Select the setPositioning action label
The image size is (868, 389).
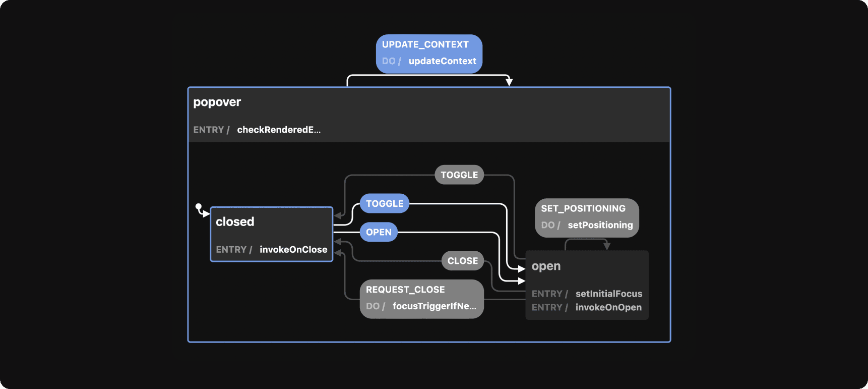(600, 225)
